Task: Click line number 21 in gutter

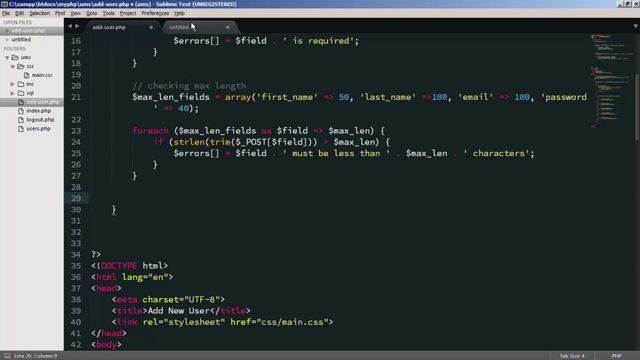Action: coord(76,97)
